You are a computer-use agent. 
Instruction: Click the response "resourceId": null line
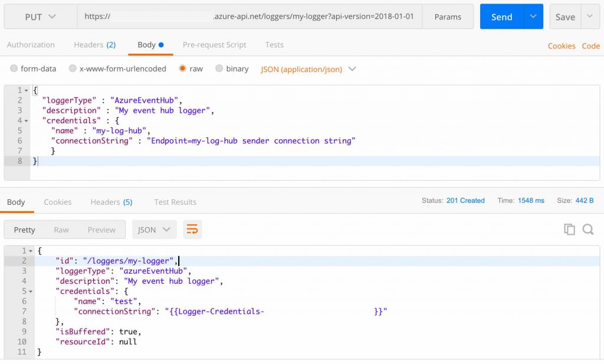tap(96, 341)
